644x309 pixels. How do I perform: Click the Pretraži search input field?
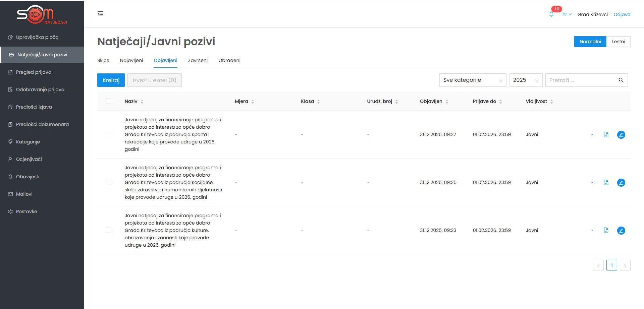click(581, 80)
